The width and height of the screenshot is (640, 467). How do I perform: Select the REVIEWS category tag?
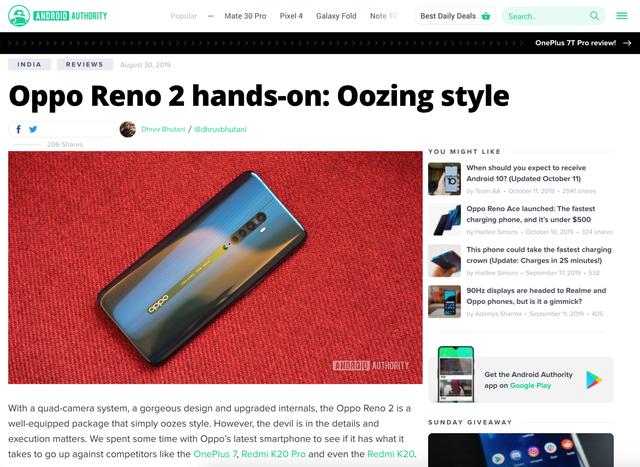click(84, 64)
